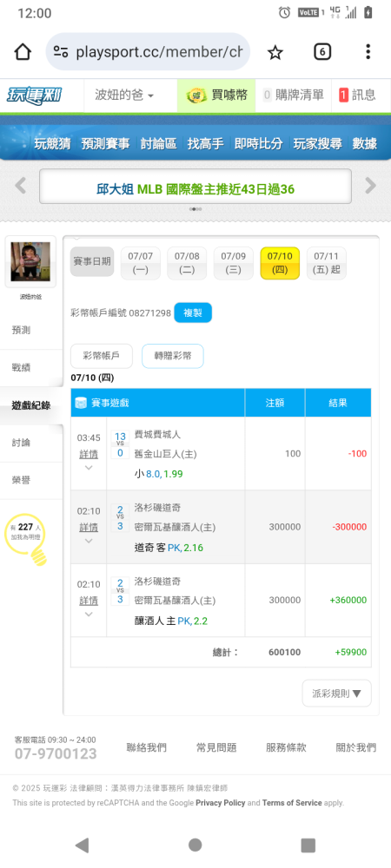This screenshot has height=868, width=391.
Task: Select date 07/08 (二)
Action: [187, 263]
